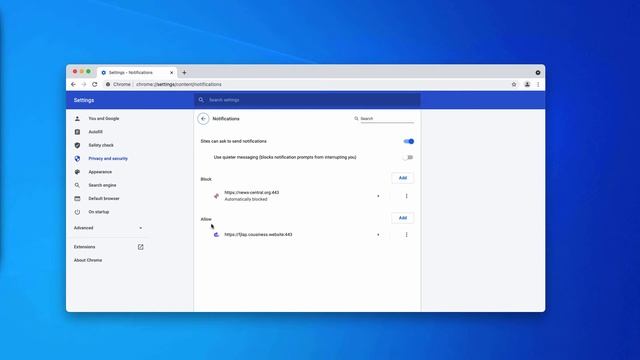Select the Settings - Notifications tab
The width and height of the screenshot is (640, 360).
point(137,72)
